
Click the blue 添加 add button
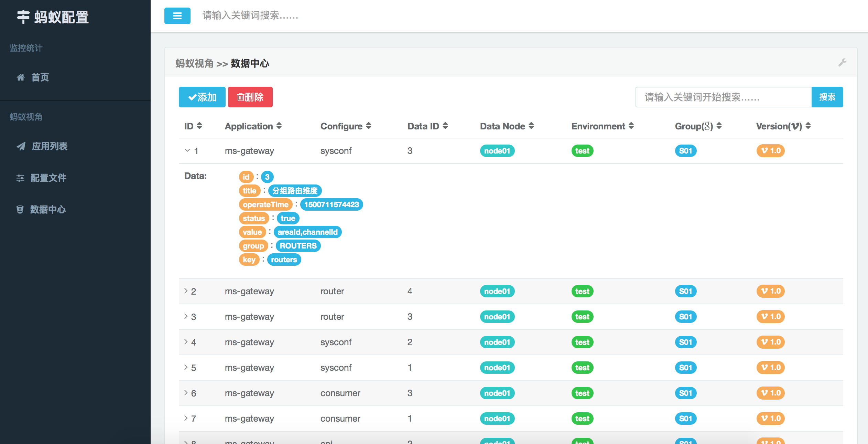tap(202, 97)
